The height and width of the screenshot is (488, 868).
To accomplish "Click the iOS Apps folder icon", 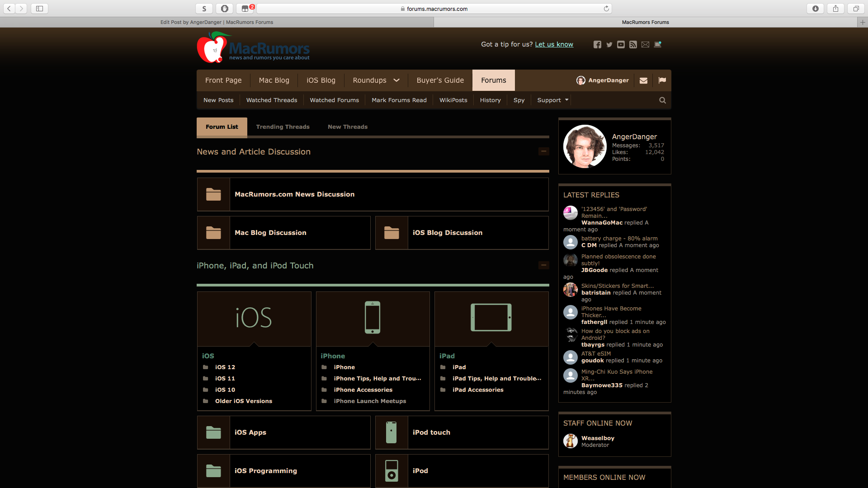I will [213, 432].
